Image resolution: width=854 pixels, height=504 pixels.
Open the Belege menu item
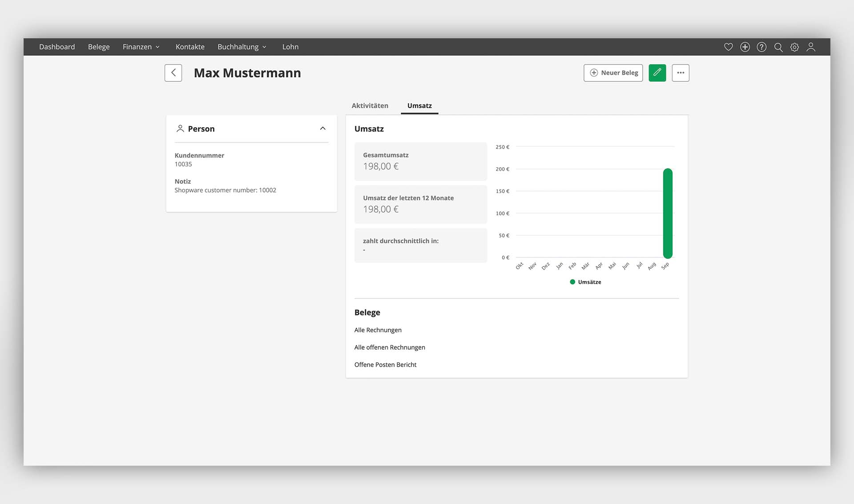pyautogui.click(x=99, y=47)
